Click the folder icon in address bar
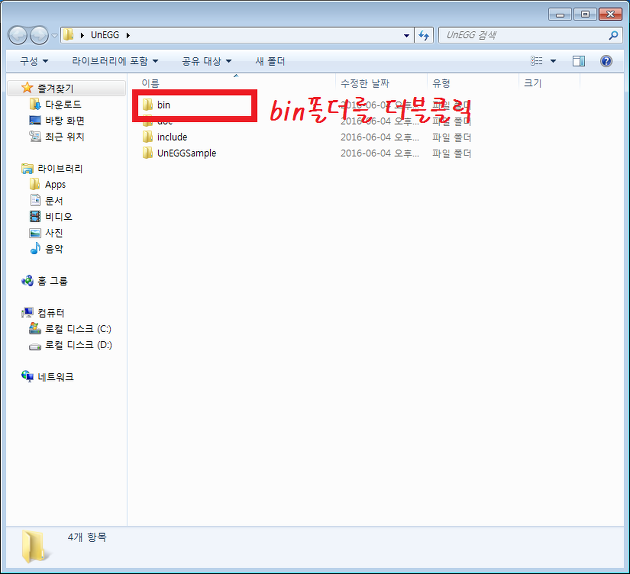This screenshot has height=574, width=630. point(68,35)
